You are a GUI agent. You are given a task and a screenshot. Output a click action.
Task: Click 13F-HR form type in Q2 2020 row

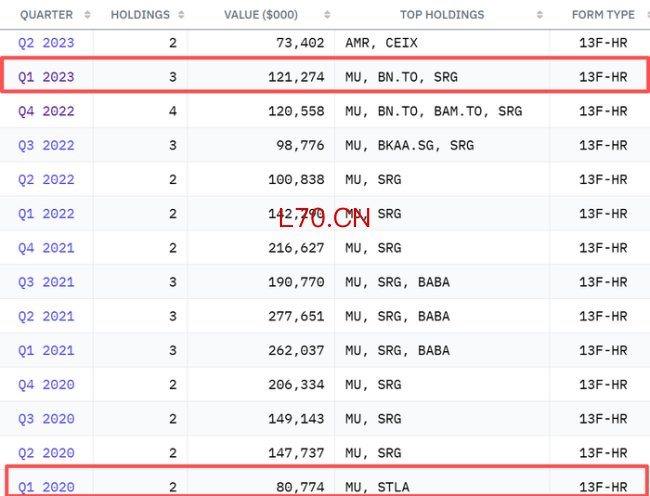click(x=603, y=453)
